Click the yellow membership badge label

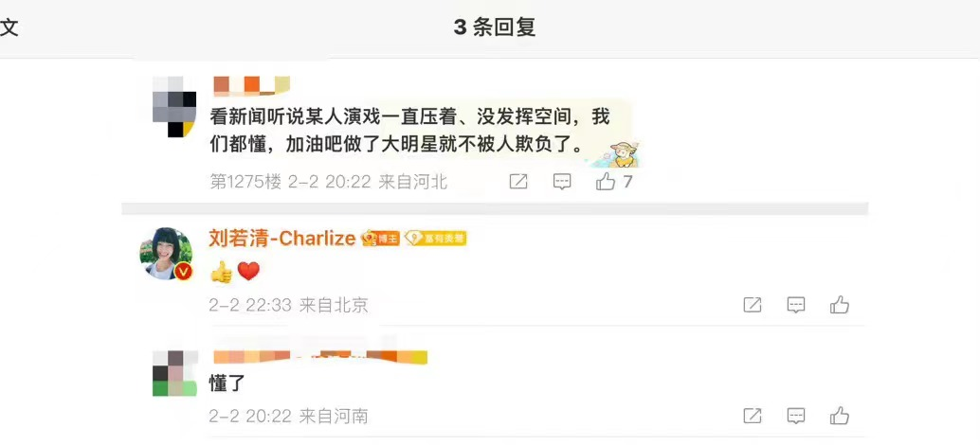click(436, 238)
